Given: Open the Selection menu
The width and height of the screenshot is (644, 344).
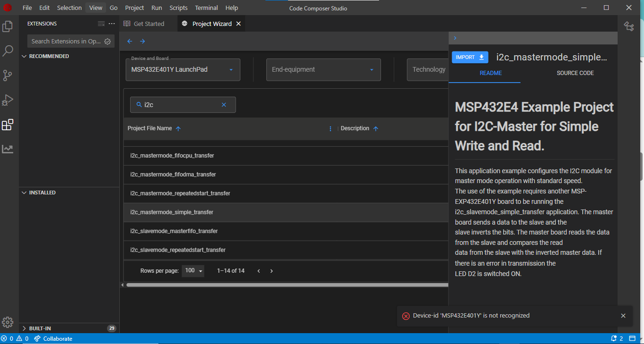Looking at the screenshot, I should coord(69,8).
